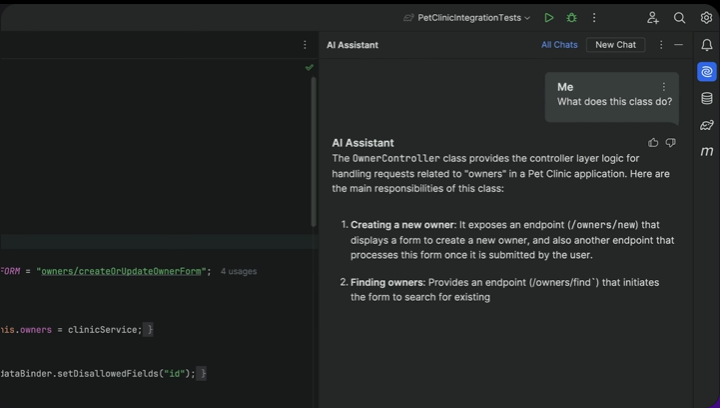Click the green inspection checkmark in editor
The image size is (720, 408).
pyautogui.click(x=309, y=67)
